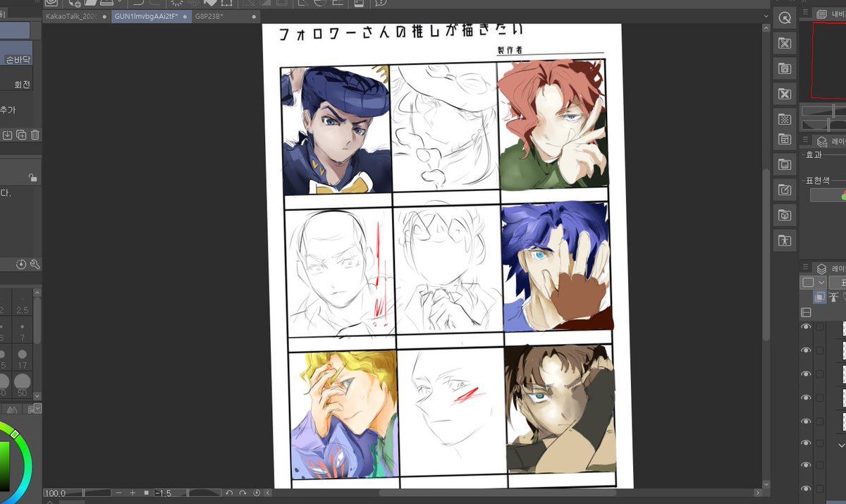Click the Navigator preview thumbnail
This screenshot has width=846, height=504.
point(829,60)
